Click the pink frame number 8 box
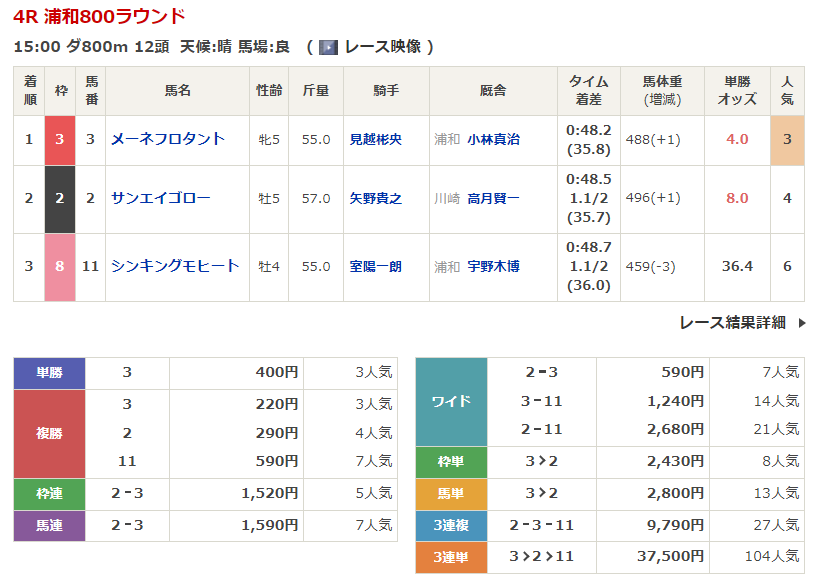 60,267
